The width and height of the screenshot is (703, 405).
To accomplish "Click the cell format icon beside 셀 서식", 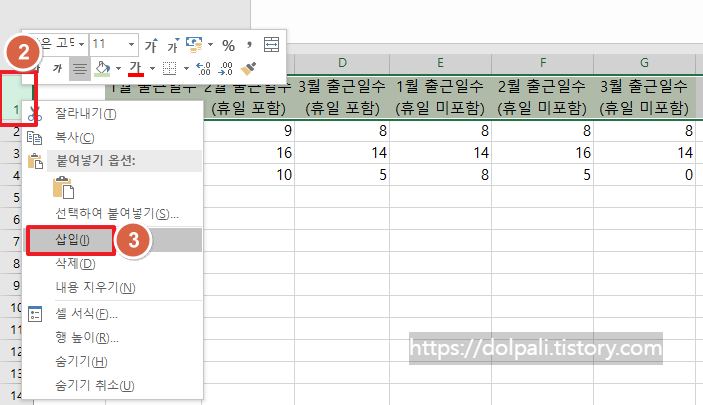I will (35, 314).
